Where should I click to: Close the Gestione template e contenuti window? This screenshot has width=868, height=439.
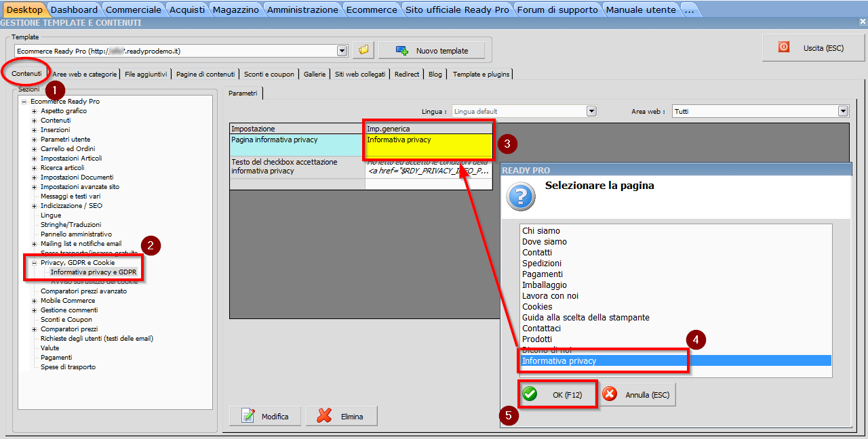pos(862,22)
